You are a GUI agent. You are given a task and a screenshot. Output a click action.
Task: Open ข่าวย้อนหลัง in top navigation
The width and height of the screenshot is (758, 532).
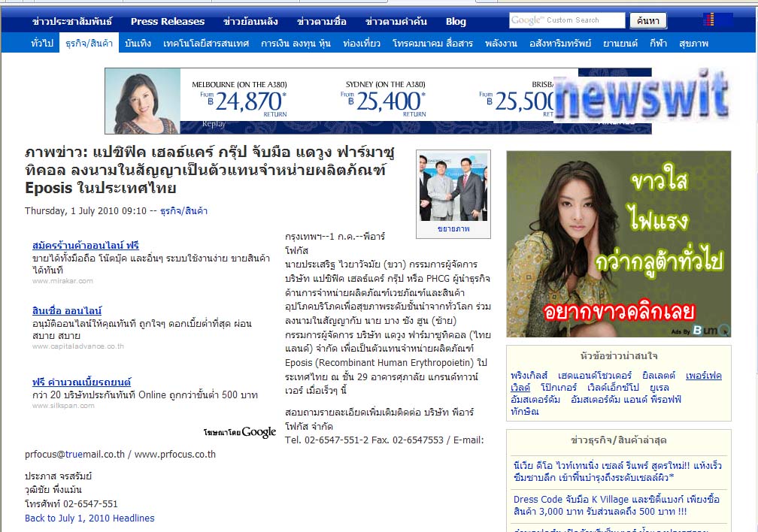pyautogui.click(x=250, y=21)
